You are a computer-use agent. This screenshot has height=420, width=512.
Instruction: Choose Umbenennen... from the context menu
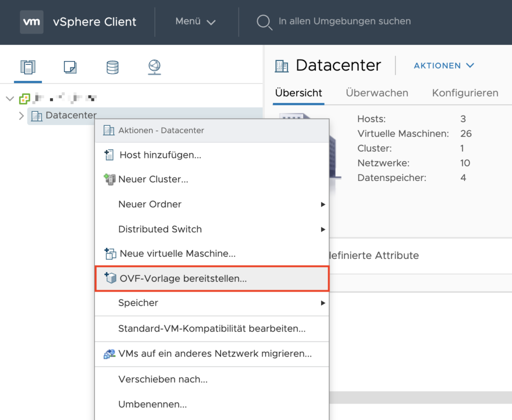212,404
